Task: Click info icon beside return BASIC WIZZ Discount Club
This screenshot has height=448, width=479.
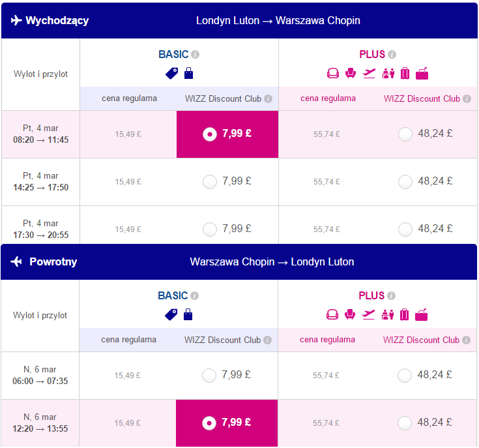Action: coord(267,340)
